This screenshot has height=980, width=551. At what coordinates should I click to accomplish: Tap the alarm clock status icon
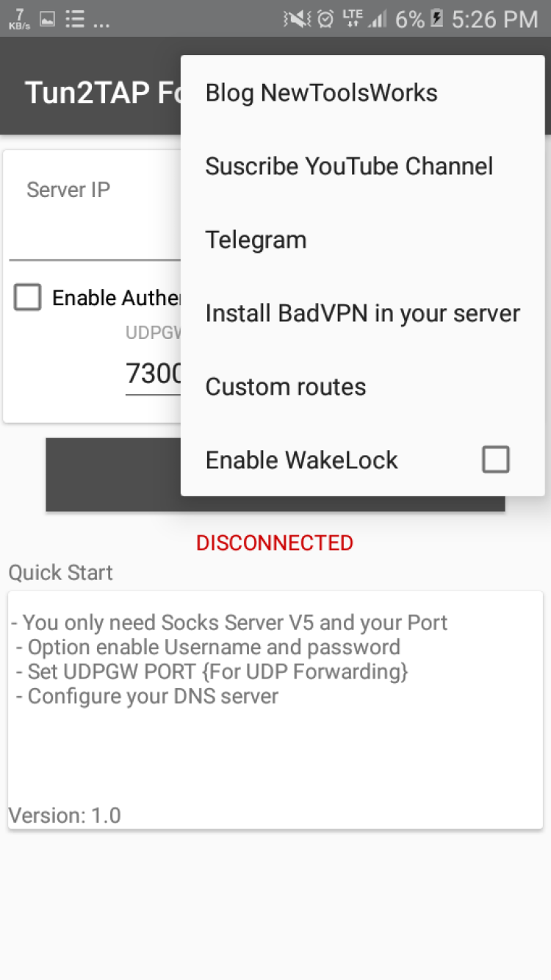point(325,19)
